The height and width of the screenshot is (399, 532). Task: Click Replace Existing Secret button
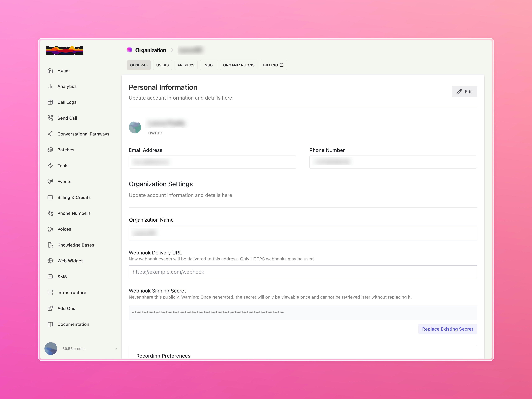(x=448, y=329)
